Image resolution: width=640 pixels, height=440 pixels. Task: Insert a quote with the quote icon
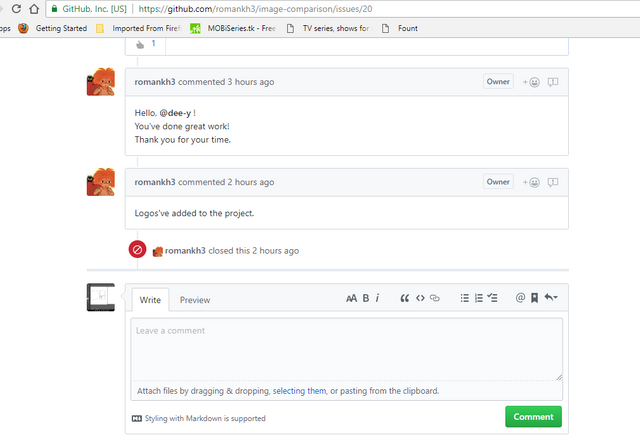pyautogui.click(x=404, y=298)
